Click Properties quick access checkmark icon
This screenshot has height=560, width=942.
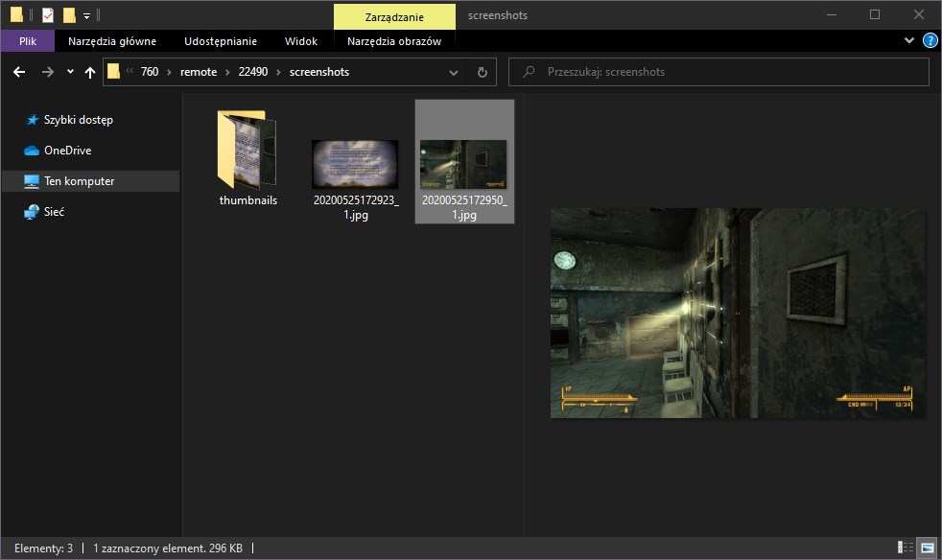coord(47,15)
